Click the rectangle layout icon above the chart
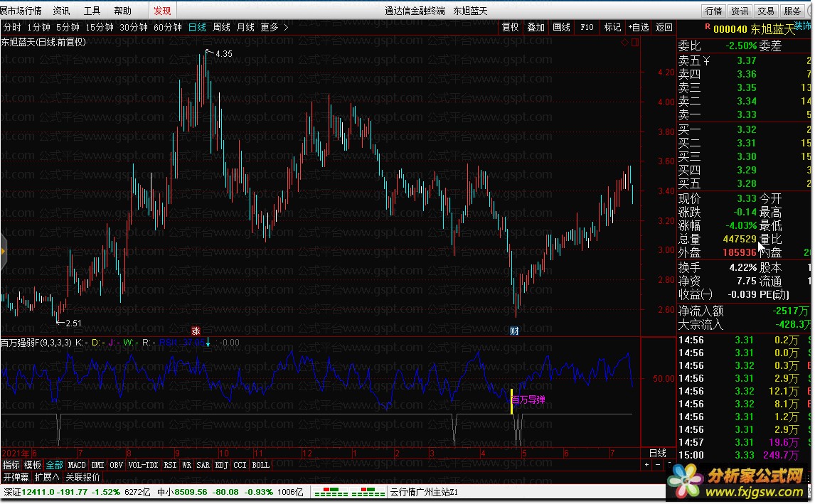 click(x=634, y=43)
